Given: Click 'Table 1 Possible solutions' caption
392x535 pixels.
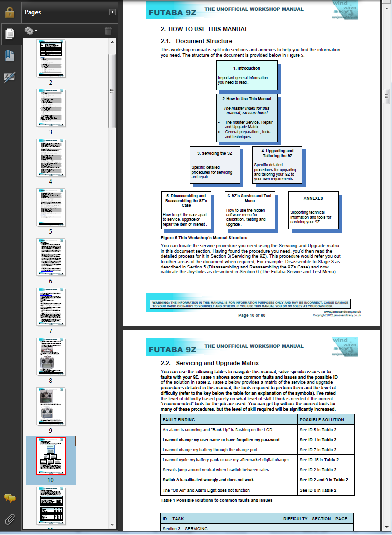Looking at the screenshot, I should 216,500.
